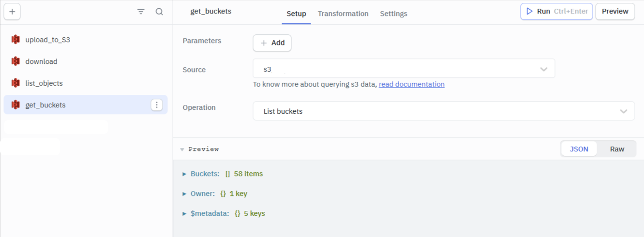Click the plus icon to add query
The height and width of the screenshot is (237, 644).
(12, 12)
